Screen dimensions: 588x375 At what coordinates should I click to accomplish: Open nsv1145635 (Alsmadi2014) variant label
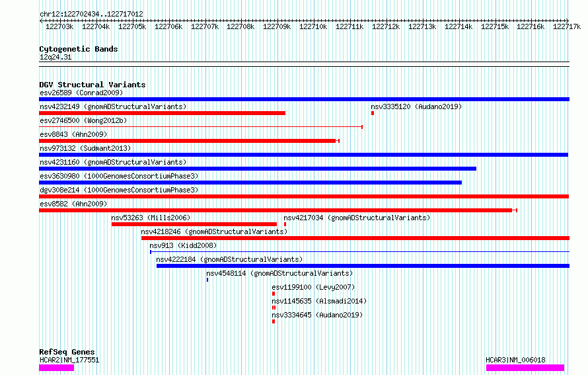[x=320, y=301]
